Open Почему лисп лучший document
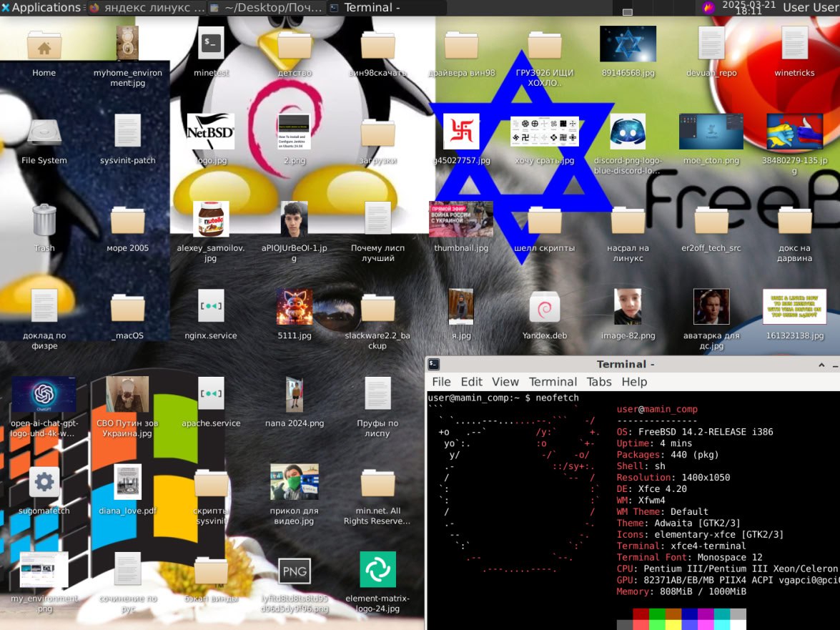The image size is (840, 630). pyautogui.click(x=377, y=219)
